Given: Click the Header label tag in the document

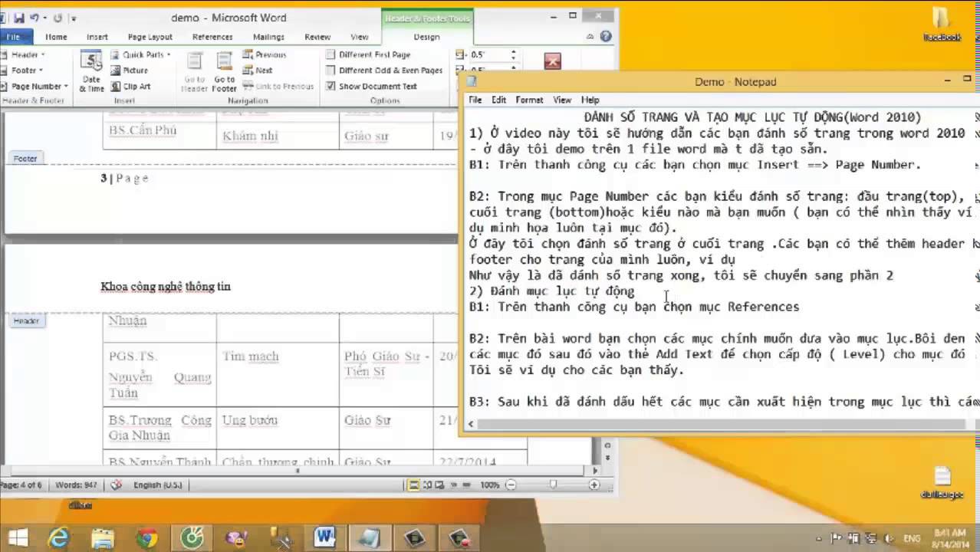Looking at the screenshot, I should (25, 320).
